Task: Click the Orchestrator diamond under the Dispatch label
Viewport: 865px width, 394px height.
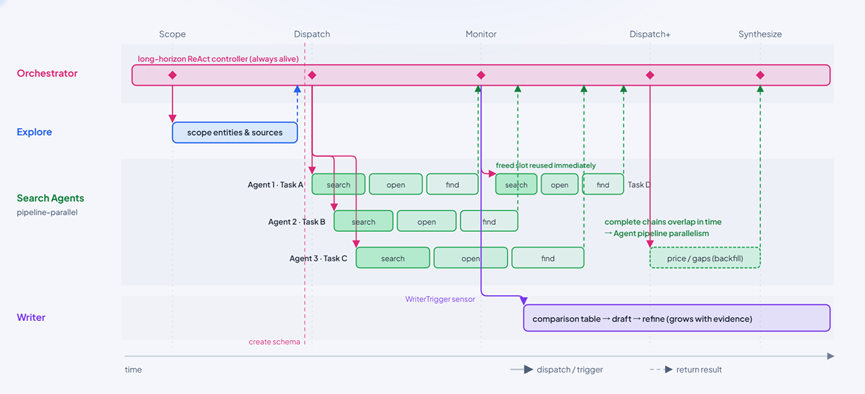Action: coord(312,75)
